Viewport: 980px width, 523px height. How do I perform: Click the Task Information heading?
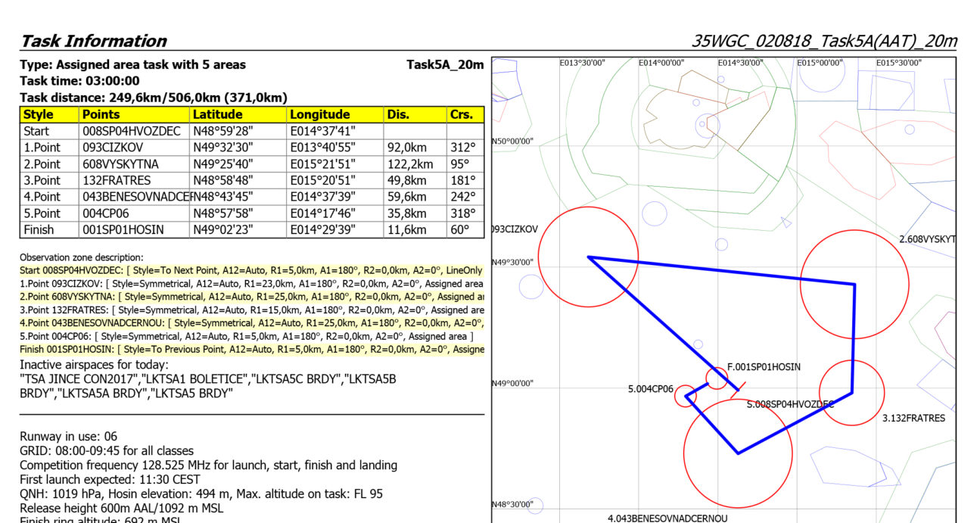93,41
